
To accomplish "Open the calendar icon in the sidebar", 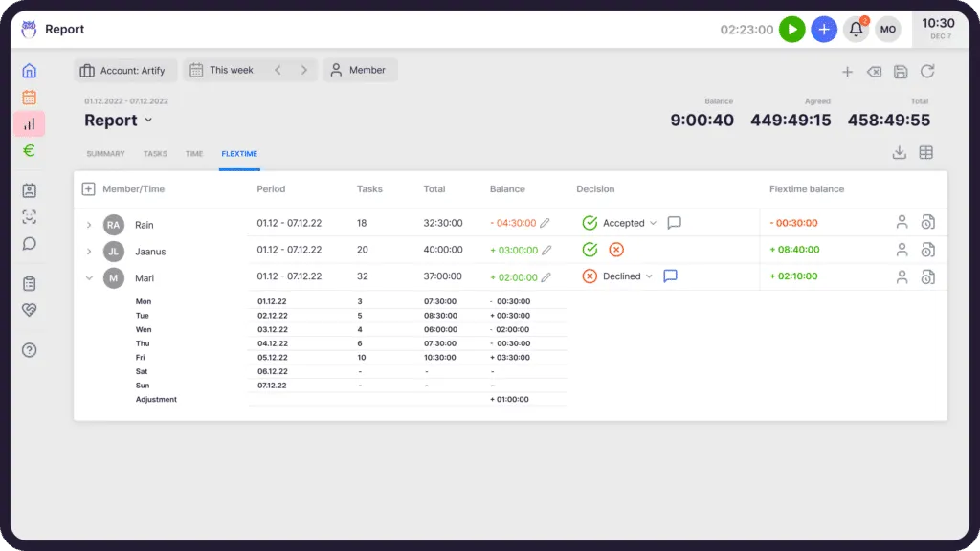I will (x=29, y=97).
